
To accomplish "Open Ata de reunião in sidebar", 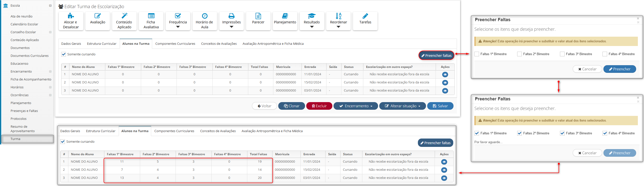I will click(21, 16).
